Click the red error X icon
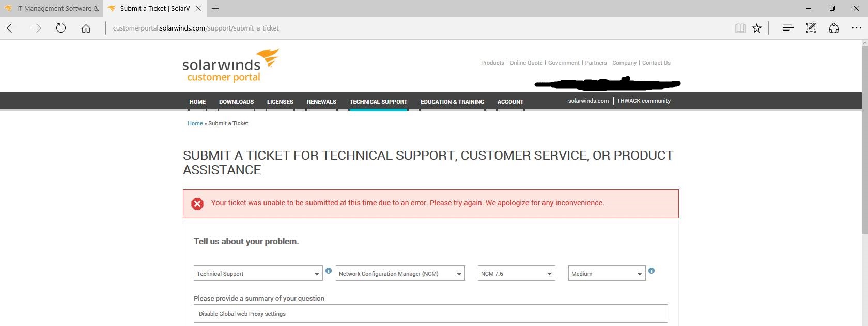This screenshot has height=326, width=868. pos(197,204)
